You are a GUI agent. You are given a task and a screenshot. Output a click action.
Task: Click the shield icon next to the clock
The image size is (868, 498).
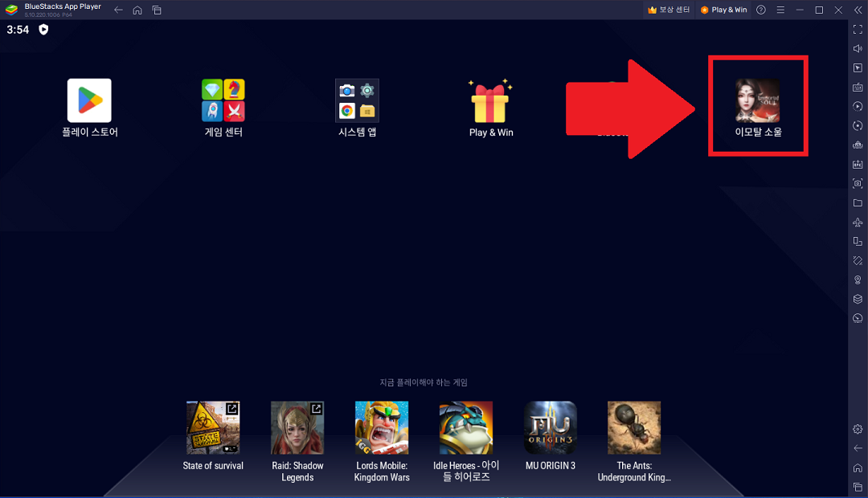click(x=43, y=30)
